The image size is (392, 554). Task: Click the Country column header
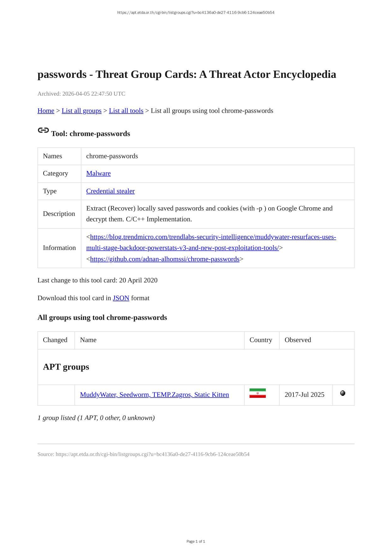(x=261, y=340)
